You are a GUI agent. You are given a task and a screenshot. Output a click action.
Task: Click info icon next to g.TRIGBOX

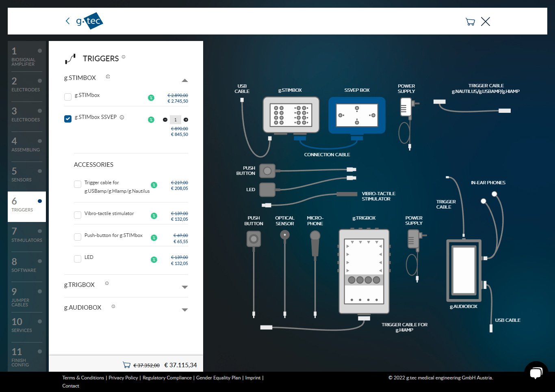(107, 283)
